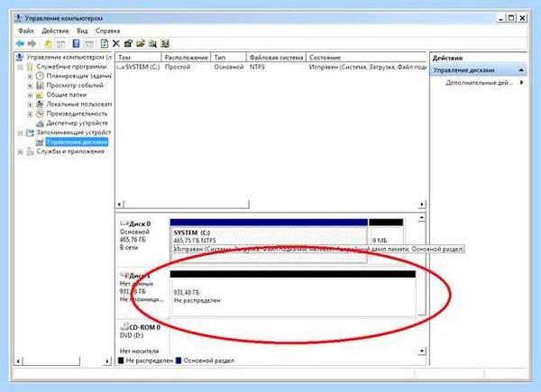Collapse Запоминающие устройства node
The image size is (541, 392).
(20, 132)
